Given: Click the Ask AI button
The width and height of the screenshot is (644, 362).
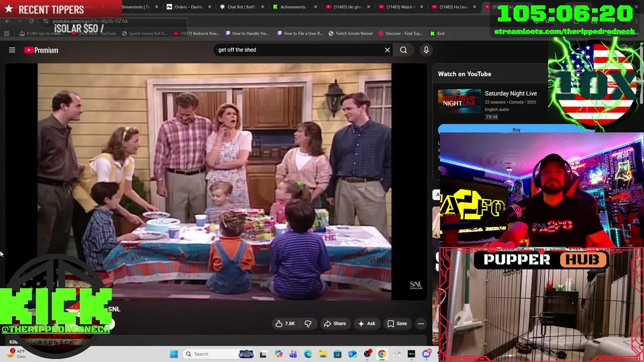Looking at the screenshot, I should pyautogui.click(x=367, y=324).
